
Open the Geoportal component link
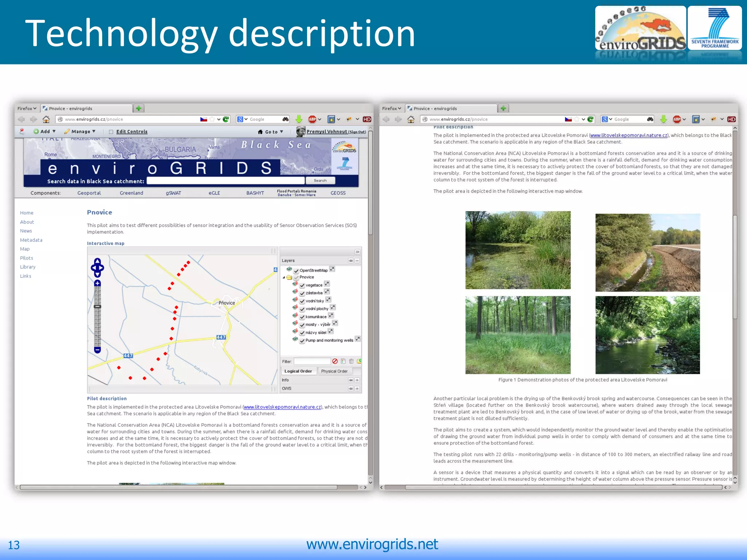(89, 193)
